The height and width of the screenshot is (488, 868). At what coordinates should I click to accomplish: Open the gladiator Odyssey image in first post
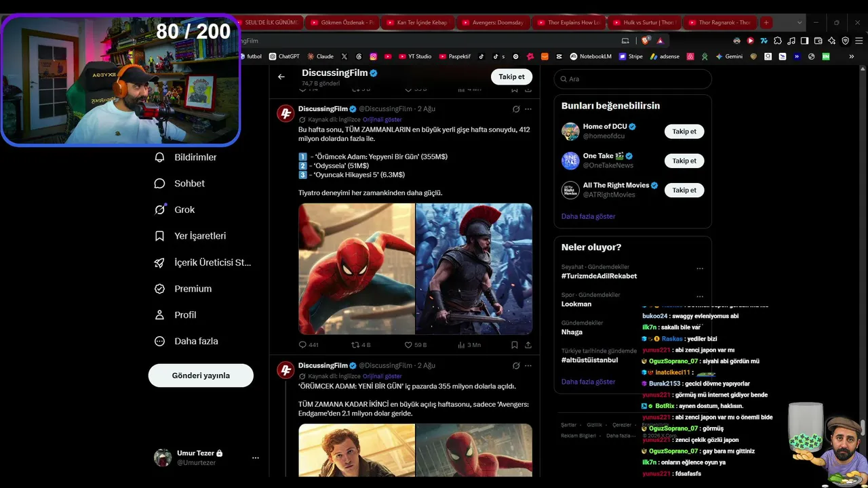click(474, 269)
